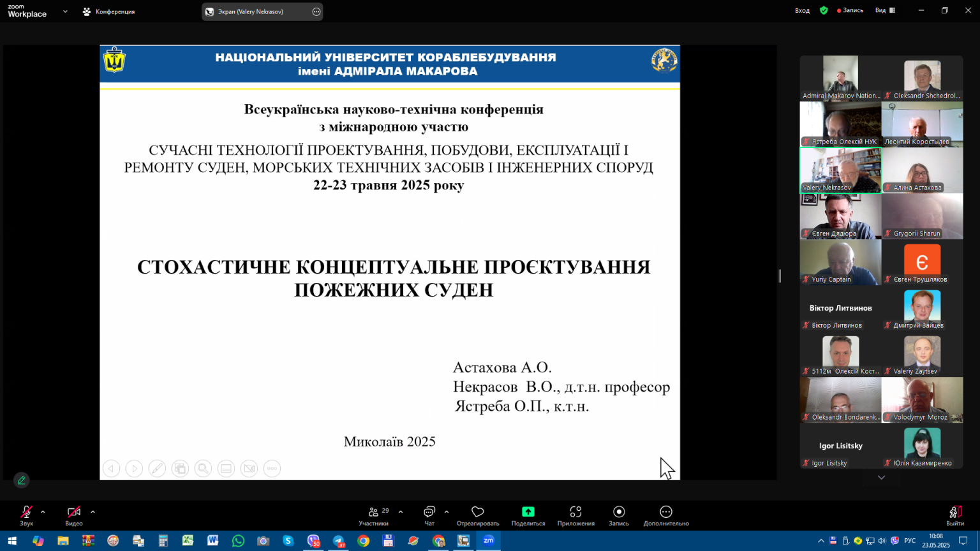The image size is (980, 551).
Task: Select Oleksandr Shchedrol... video tile
Action: point(922,78)
